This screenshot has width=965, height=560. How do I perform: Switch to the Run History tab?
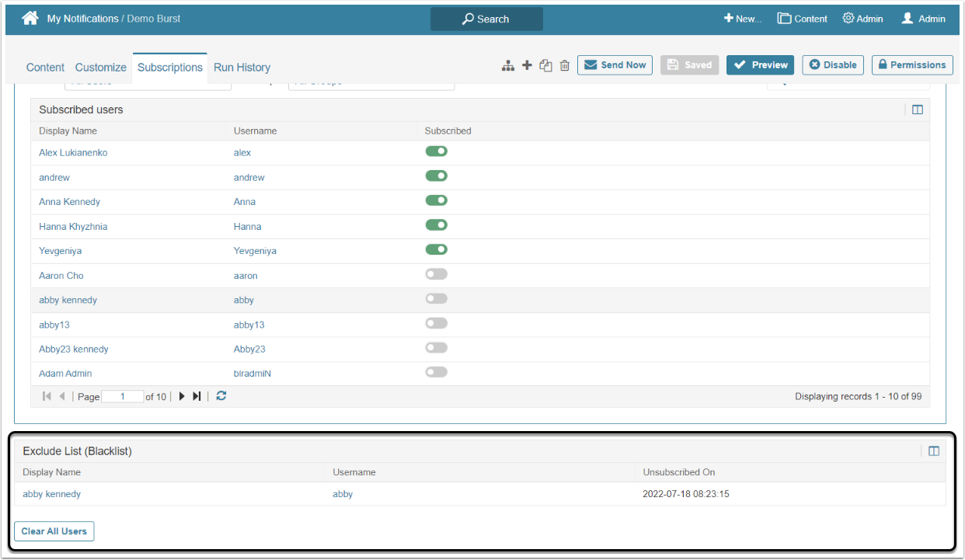coord(242,68)
